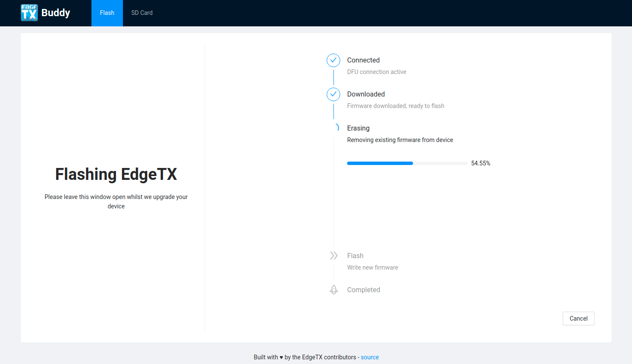This screenshot has width=632, height=364.
Task: Click the Connected step checkmark icon
Action: coord(333,60)
